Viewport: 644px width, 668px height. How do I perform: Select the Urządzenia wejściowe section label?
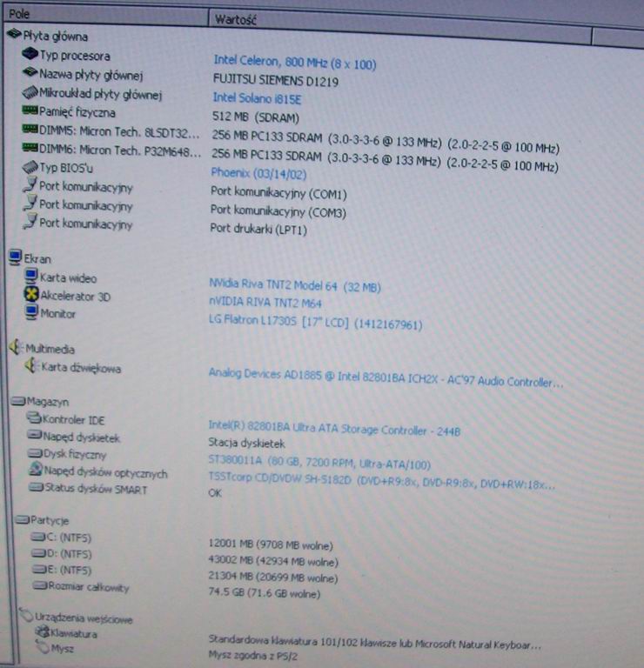coord(84,618)
